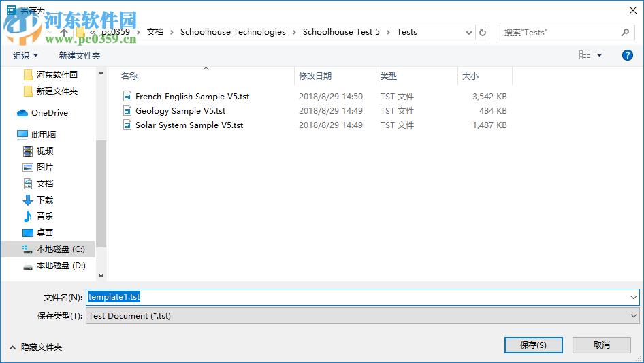Screen dimensions: 644x363
Task: Create a folder with 新建文件夹 button
Action: click(79, 55)
